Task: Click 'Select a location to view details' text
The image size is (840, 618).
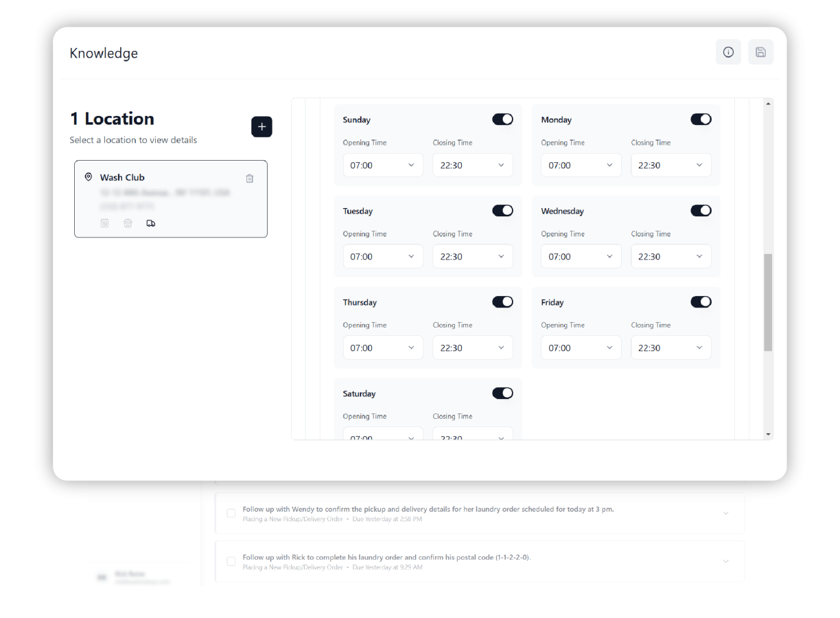Action: pyautogui.click(x=133, y=140)
